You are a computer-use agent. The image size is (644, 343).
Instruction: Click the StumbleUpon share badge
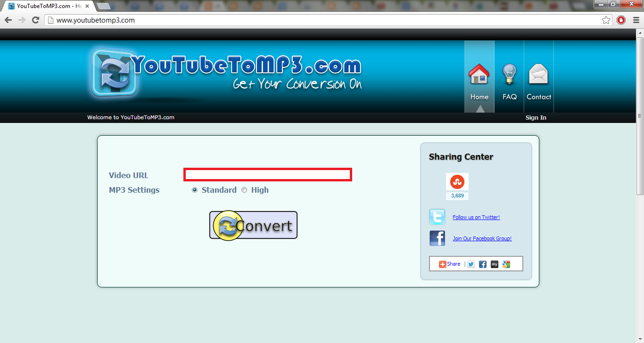click(x=457, y=181)
